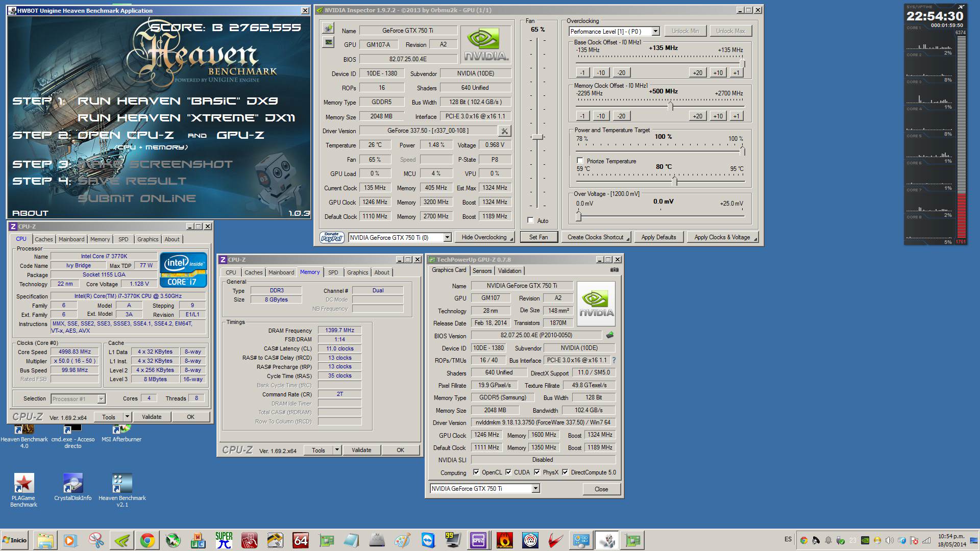Open the GPU selector dropdown in NVIDIA Inspector
Image resolution: width=980 pixels, height=551 pixels.
(x=447, y=237)
